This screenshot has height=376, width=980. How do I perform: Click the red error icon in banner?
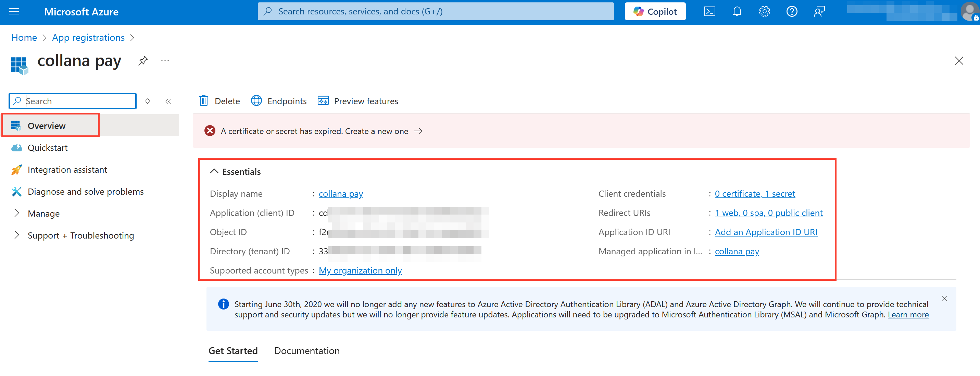pyautogui.click(x=210, y=131)
